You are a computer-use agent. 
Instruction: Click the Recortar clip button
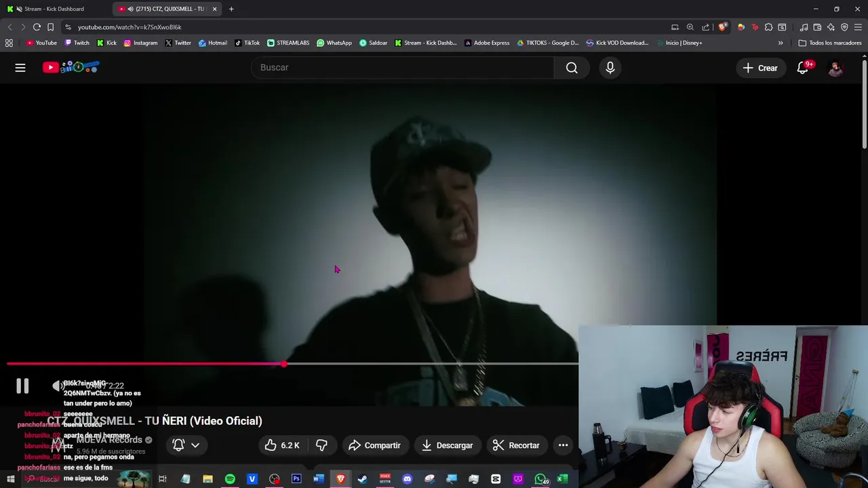516,445
